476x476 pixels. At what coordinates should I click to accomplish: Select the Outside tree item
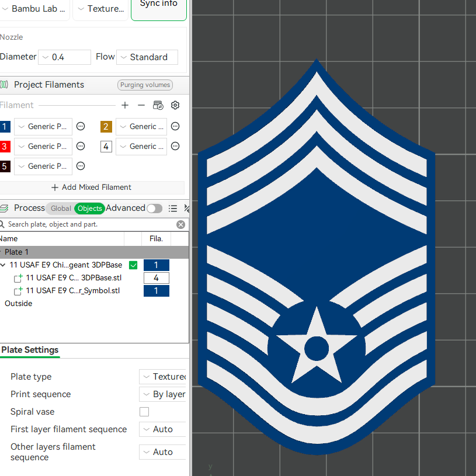(x=18, y=304)
